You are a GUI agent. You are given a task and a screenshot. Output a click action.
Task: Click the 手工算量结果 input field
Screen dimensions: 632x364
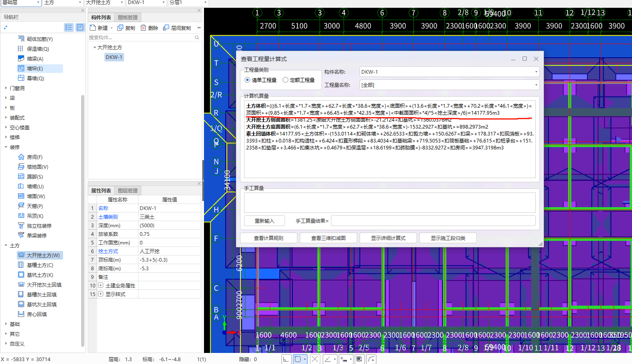pyautogui.click(x=433, y=221)
